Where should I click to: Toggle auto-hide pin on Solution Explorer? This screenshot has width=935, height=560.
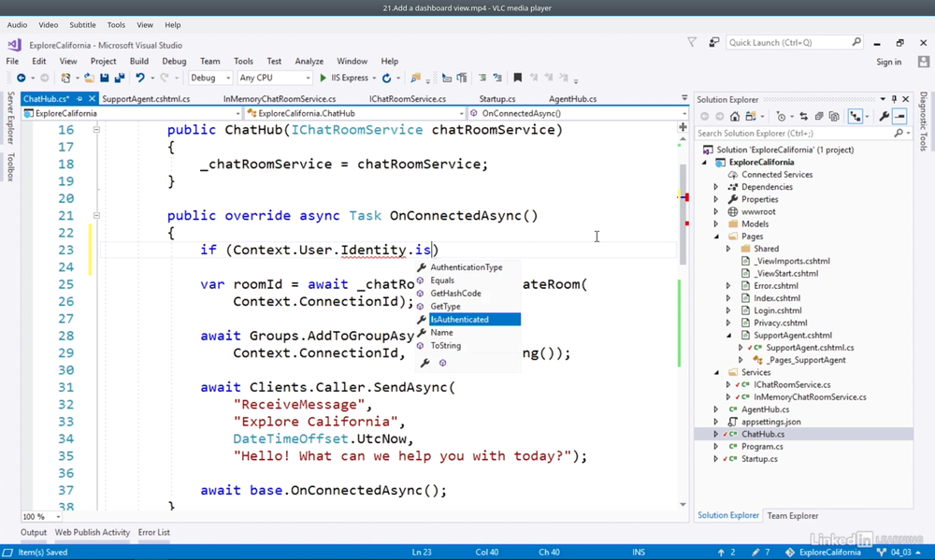point(894,99)
